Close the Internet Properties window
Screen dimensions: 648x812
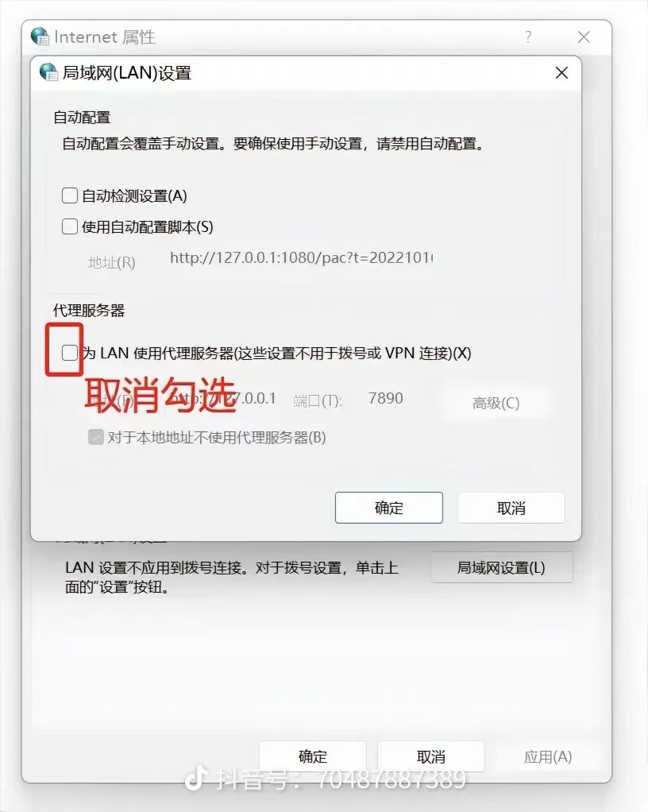coord(584,37)
